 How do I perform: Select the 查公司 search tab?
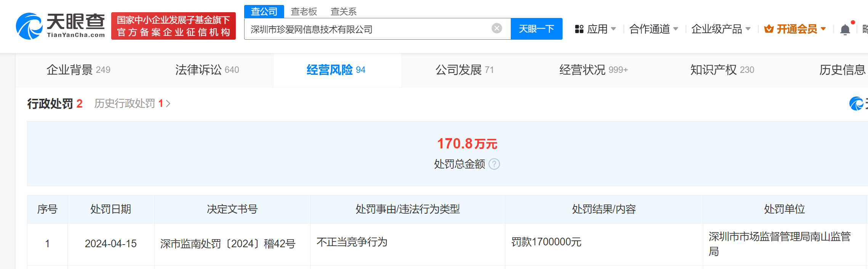264,11
